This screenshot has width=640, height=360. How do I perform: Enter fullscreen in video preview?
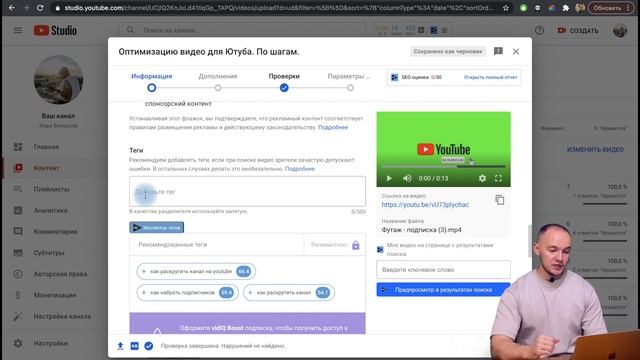click(498, 178)
